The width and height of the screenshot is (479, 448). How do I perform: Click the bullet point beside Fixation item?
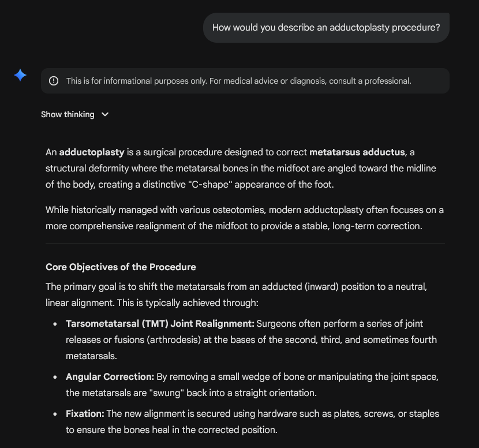(x=55, y=415)
